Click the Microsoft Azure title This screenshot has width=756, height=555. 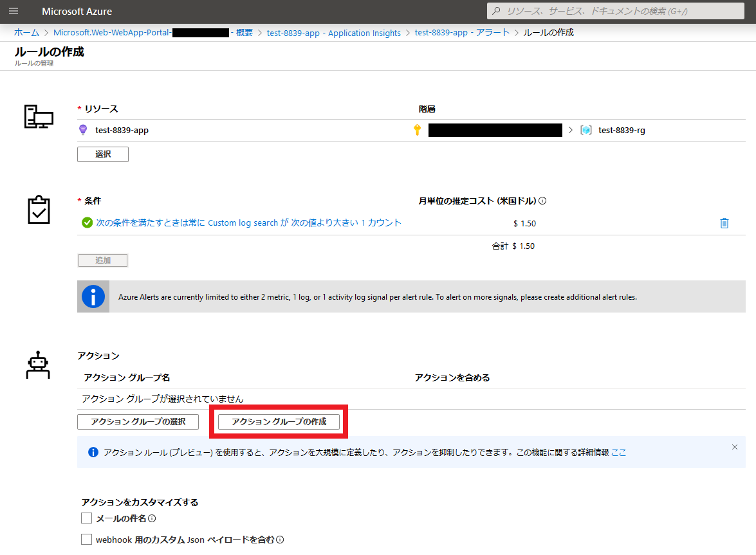77,11
